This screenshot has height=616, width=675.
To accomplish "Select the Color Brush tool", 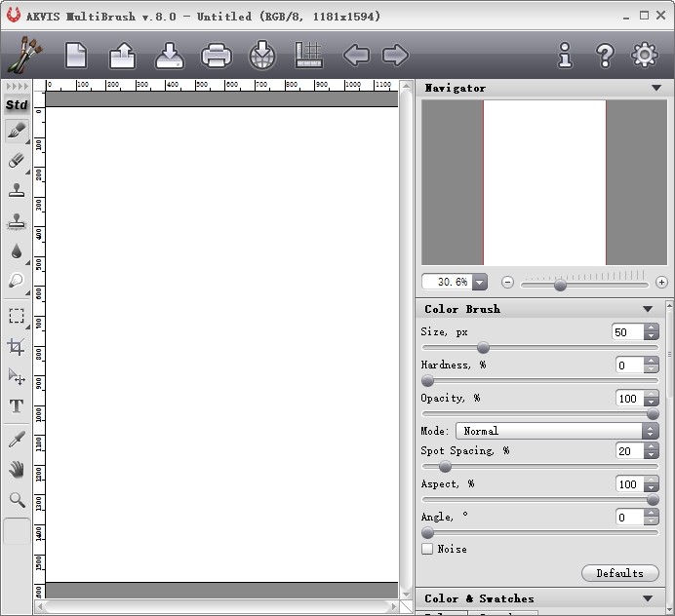I will pyautogui.click(x=17, y=131).
